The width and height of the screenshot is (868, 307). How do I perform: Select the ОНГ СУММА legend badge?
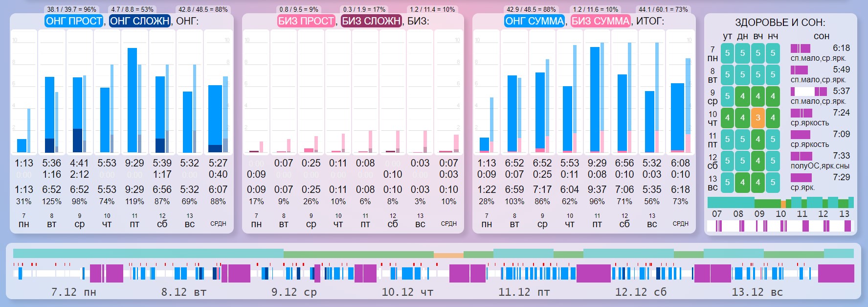coord(534,21)
